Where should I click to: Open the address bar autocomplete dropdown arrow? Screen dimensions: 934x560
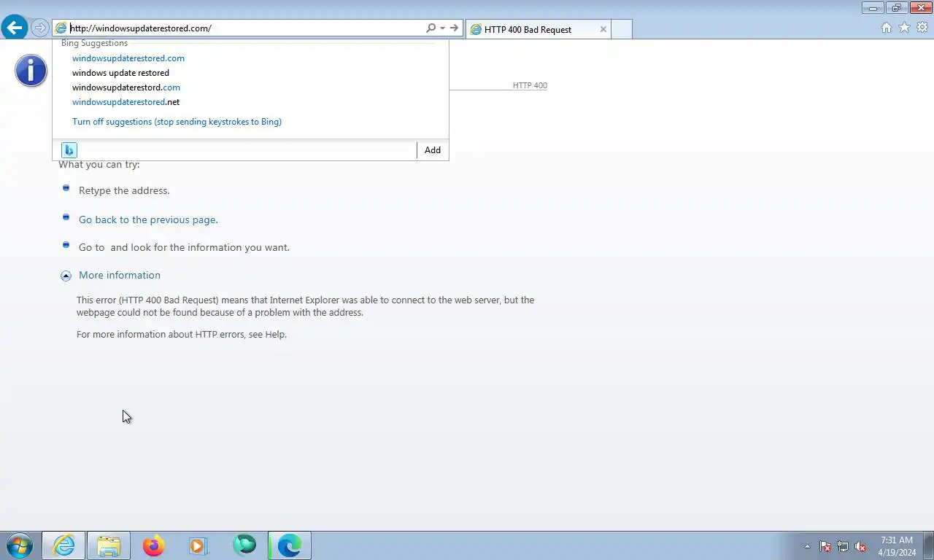tap(442, 28)
